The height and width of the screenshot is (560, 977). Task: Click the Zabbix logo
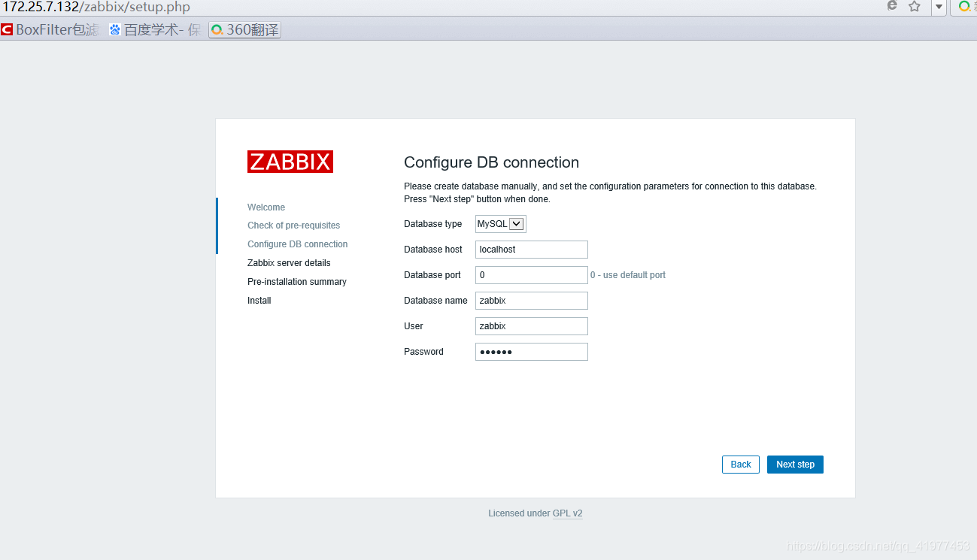click(290, 162)
